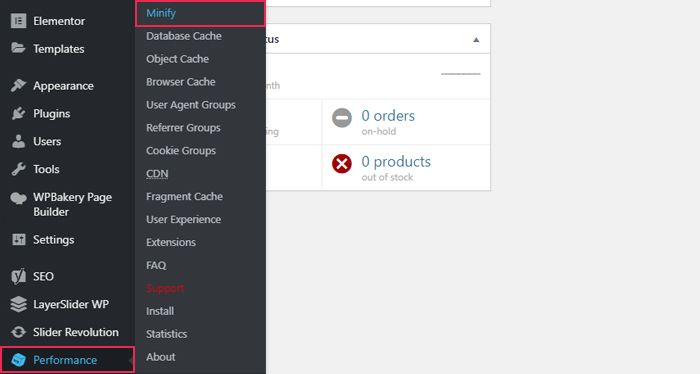Open Install submenu item

160,311
